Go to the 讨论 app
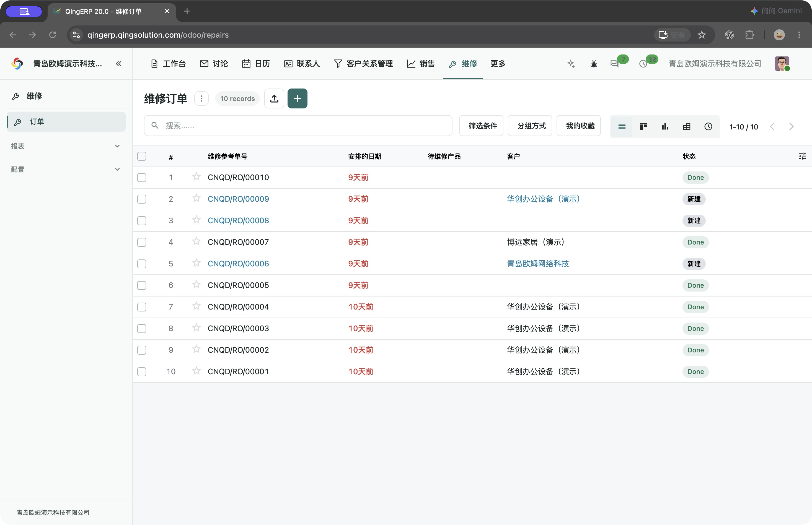Viewport: 812px width, 525px height. click(x=214, y=64)
